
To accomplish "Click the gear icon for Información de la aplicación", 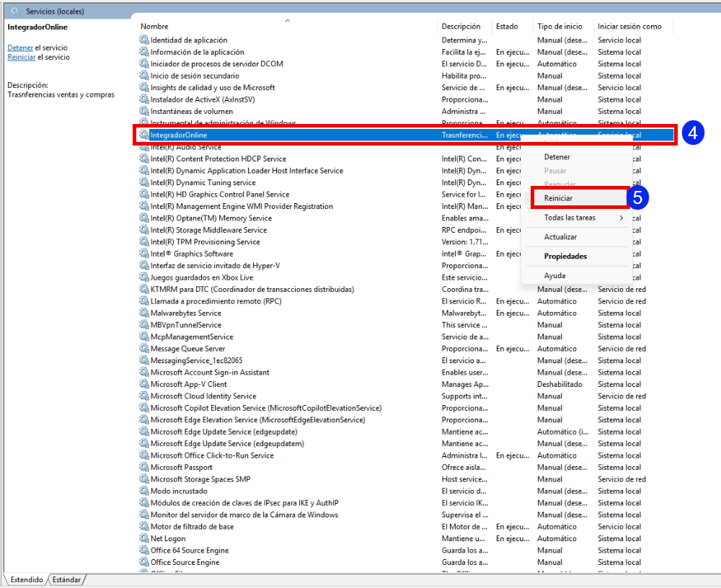I will click(x=144, y=52).
